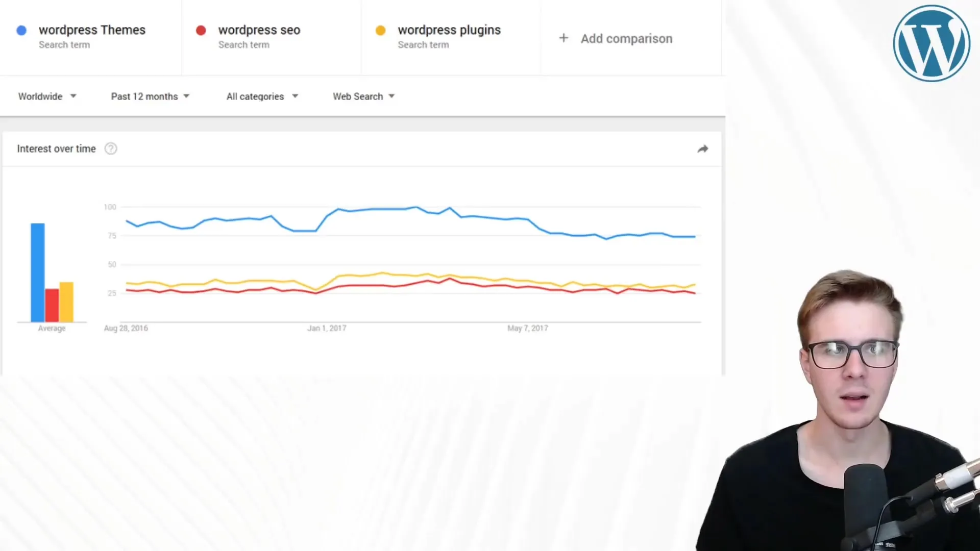Open the All categories filter dropdown
980x551 pixels.
(x=261, y=95)
